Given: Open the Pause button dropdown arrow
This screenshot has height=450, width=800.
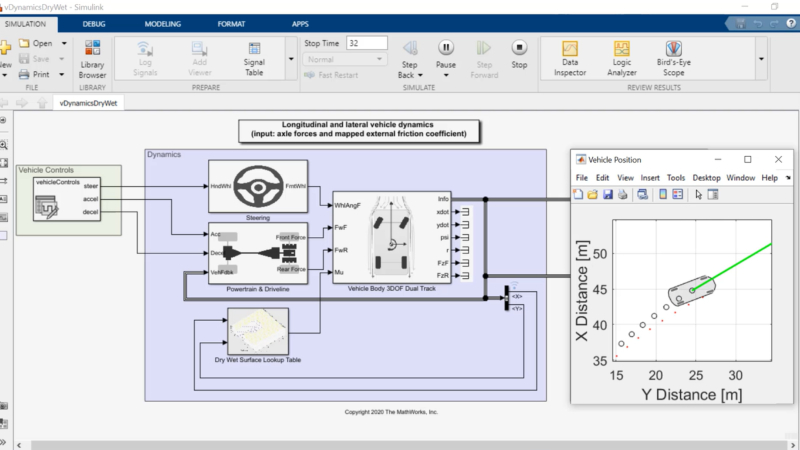Looking at the screenshot, I should coord(446,75).
